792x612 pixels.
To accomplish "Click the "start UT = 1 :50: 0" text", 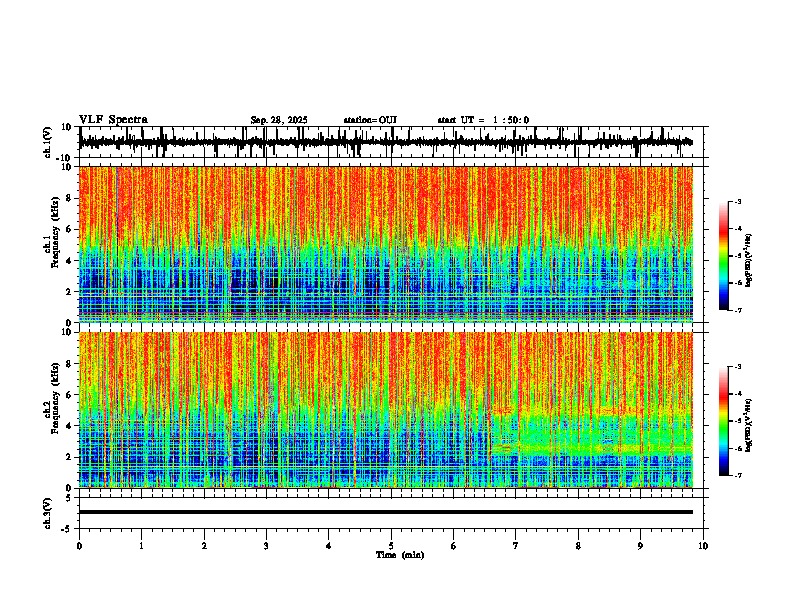I will [x=483, y=120].
